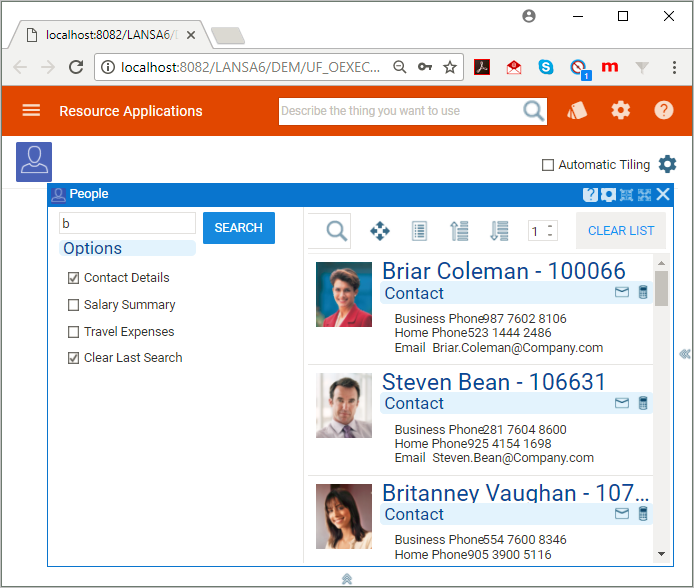Viewport: 694px width, 588px height.
Task: Click the people list vertical scrollbar
Action: (661, 400)
